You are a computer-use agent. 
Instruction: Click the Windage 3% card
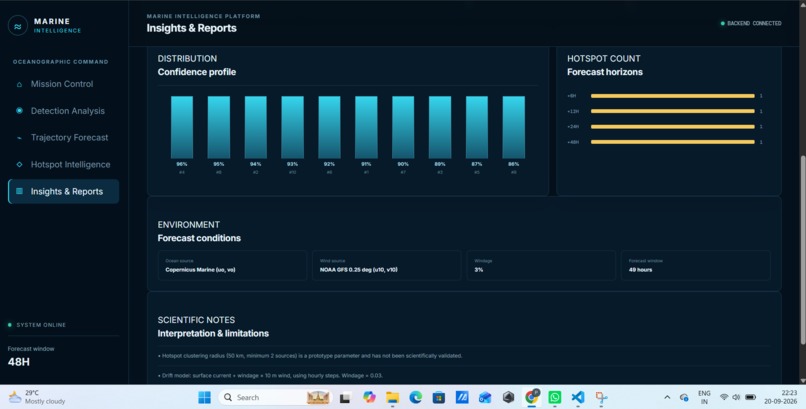point(541,265)
